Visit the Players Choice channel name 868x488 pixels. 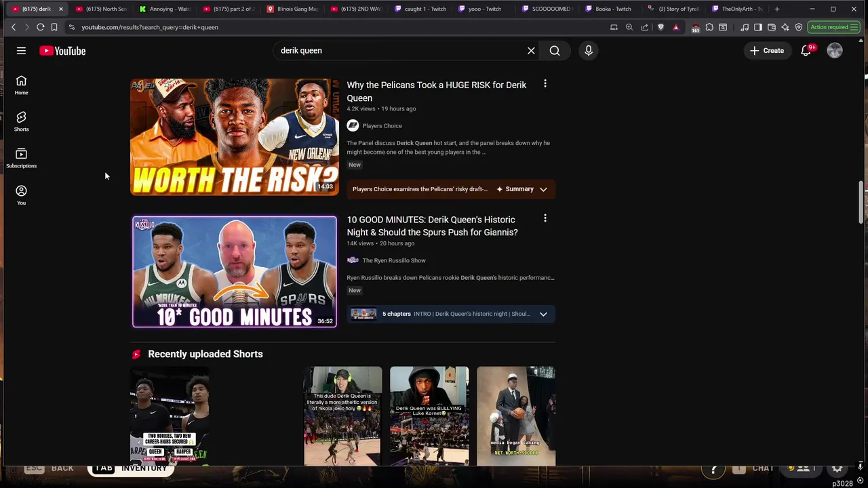[x=382, y=126]
